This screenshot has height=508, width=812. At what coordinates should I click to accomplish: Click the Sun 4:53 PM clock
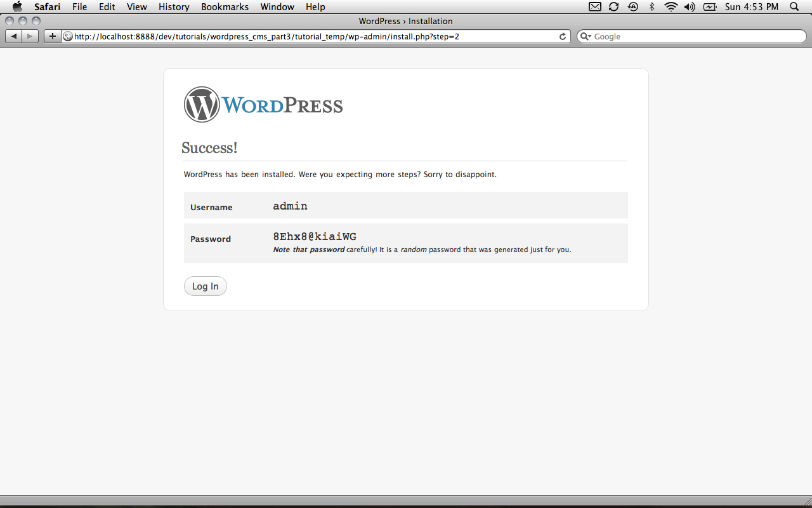[x=751, y=7]
